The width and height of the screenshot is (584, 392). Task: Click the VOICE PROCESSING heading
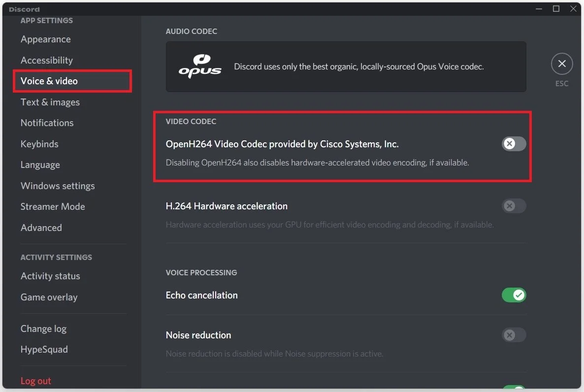(201, 273)
